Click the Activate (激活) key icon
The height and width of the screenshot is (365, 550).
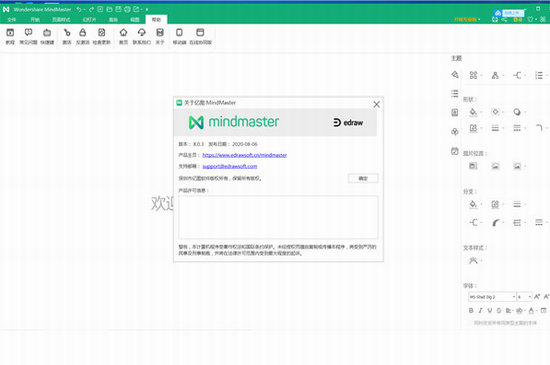[x=67, y=36]
